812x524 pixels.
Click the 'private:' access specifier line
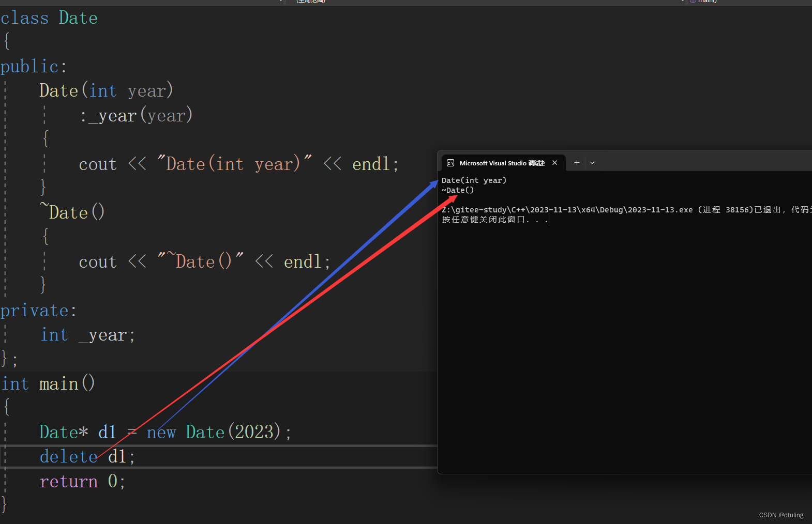click(x=38, y=311)
